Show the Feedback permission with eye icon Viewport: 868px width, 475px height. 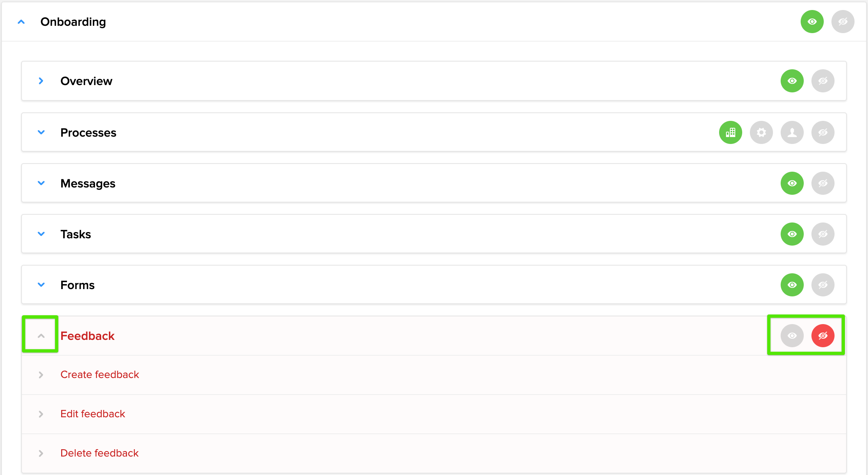pos(792,336)
